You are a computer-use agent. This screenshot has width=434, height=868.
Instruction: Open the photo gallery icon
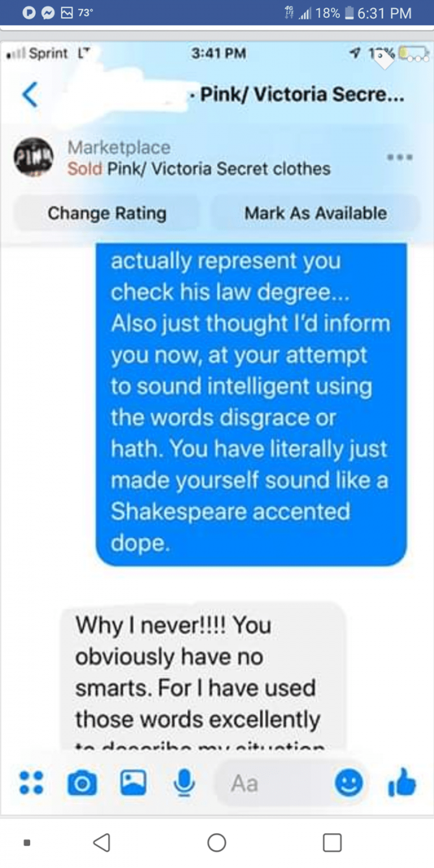tap(133, 783)
